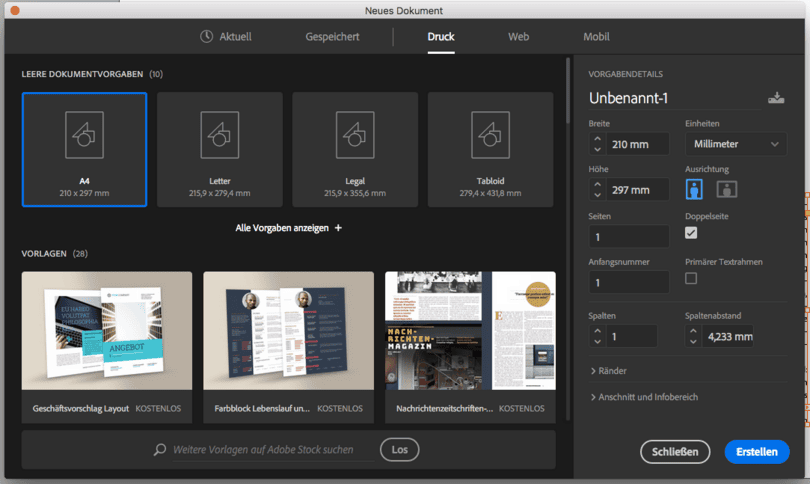Click the presets list scrollbar
The width and height of the screenshot is (810, 484).
(x=568, y=91)
